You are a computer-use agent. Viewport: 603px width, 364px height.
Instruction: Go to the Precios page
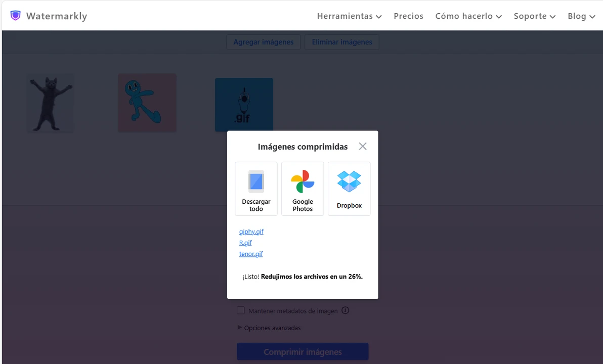408,16
